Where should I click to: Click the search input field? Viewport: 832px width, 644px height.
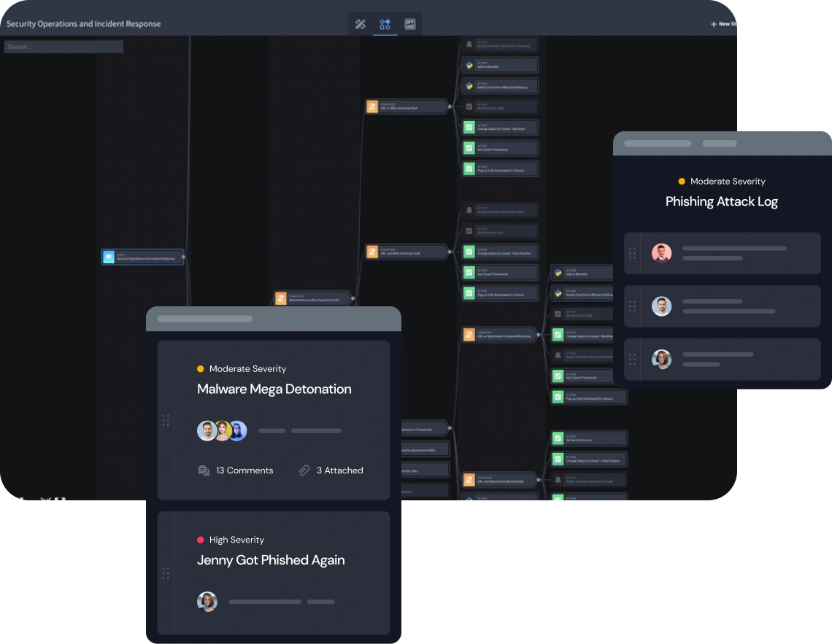[x=63, y=47]
